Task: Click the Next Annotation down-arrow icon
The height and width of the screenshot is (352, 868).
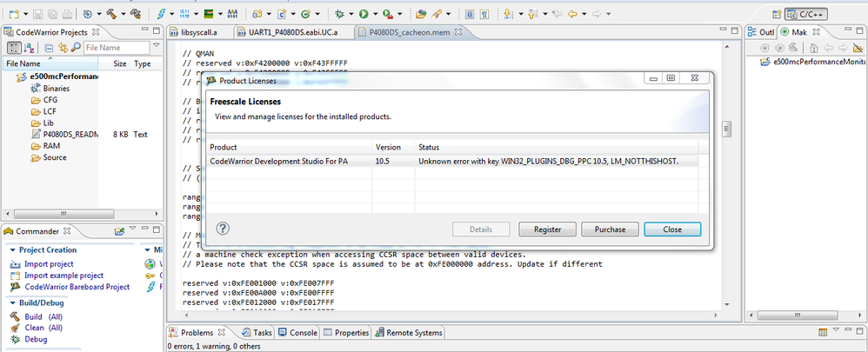Action: point(508,13)
